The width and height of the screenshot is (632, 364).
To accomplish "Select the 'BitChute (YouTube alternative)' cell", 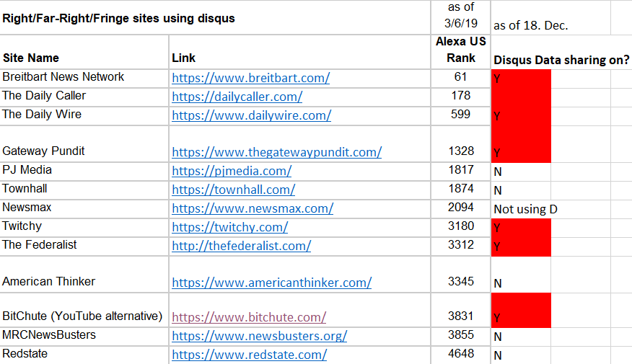I will point(84,310).
